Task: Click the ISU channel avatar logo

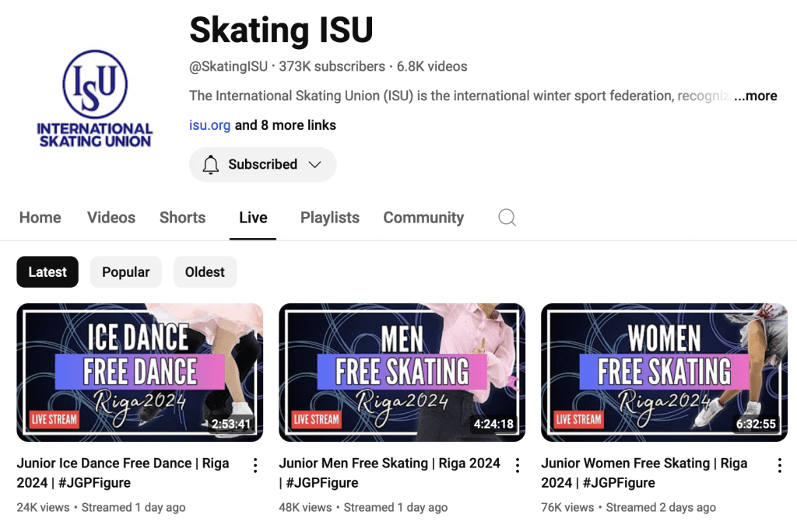Action: [x=95, y=99]
